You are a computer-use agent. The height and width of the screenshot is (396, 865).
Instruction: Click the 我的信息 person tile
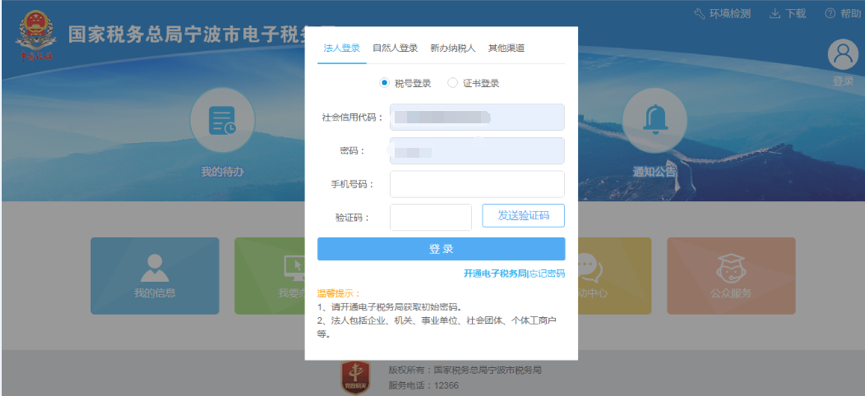pos(155,276)
